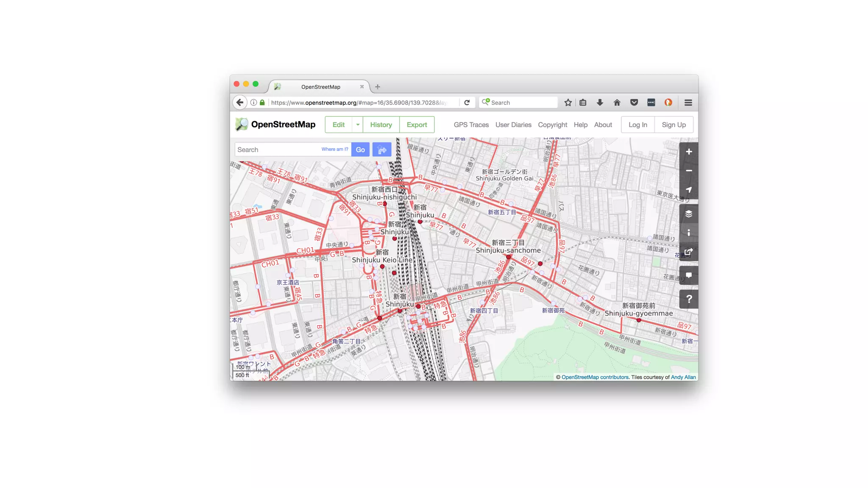Open GPS Traces

coord(471,125)
